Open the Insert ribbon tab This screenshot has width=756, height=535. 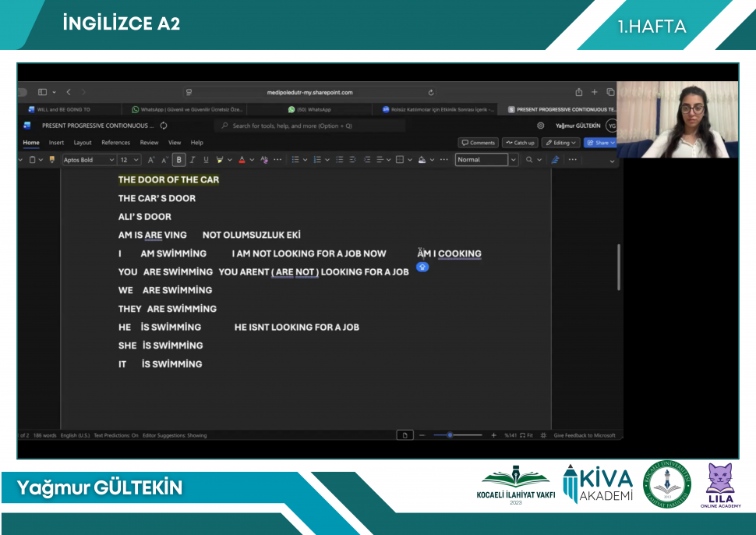click(56, 143)
